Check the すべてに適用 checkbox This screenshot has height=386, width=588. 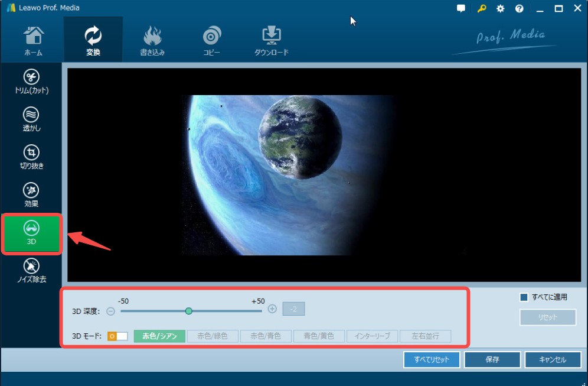524,297
